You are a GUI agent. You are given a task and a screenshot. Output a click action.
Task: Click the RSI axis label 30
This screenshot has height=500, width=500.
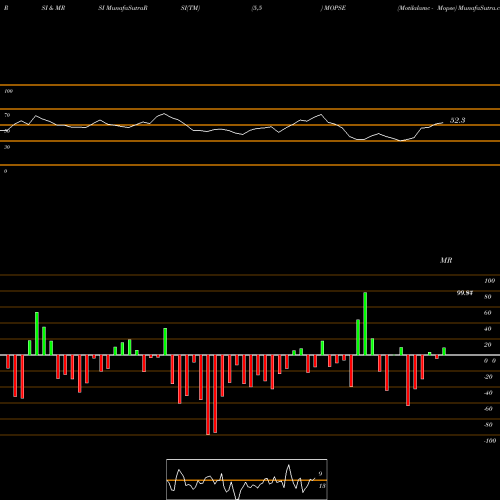[7, 147]
